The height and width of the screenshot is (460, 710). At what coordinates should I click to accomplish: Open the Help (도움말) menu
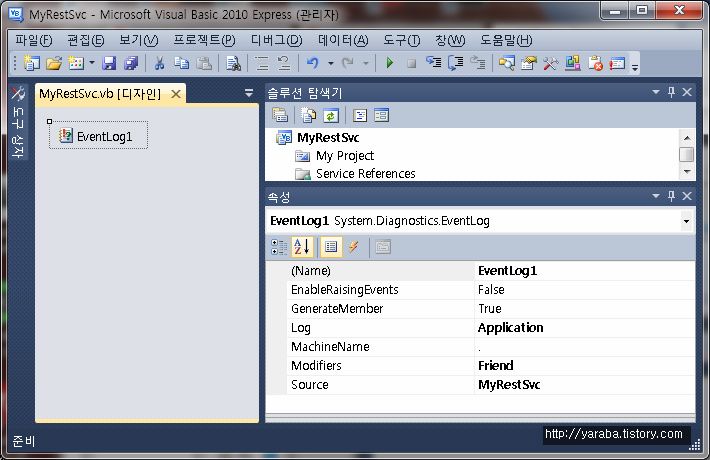(x=506, y=40)
